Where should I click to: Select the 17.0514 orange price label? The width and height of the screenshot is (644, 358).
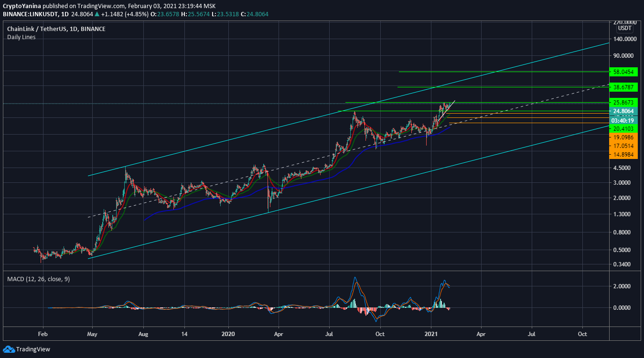pos(624,146)
